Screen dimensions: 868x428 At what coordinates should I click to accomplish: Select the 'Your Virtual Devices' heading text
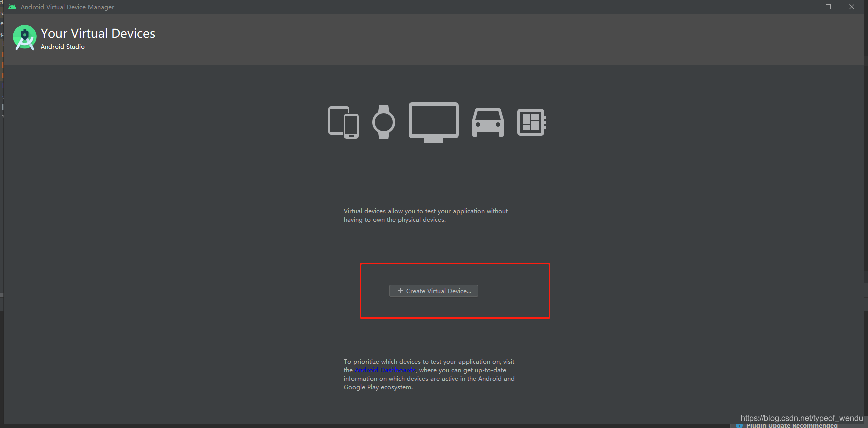tap(98, 33)
